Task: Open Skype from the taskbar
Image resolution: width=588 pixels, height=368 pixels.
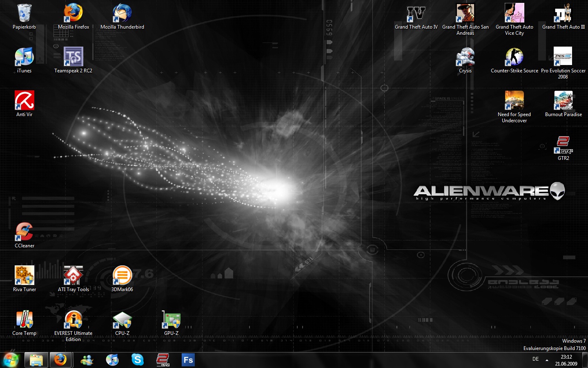Action: click(x=138, y=360)
